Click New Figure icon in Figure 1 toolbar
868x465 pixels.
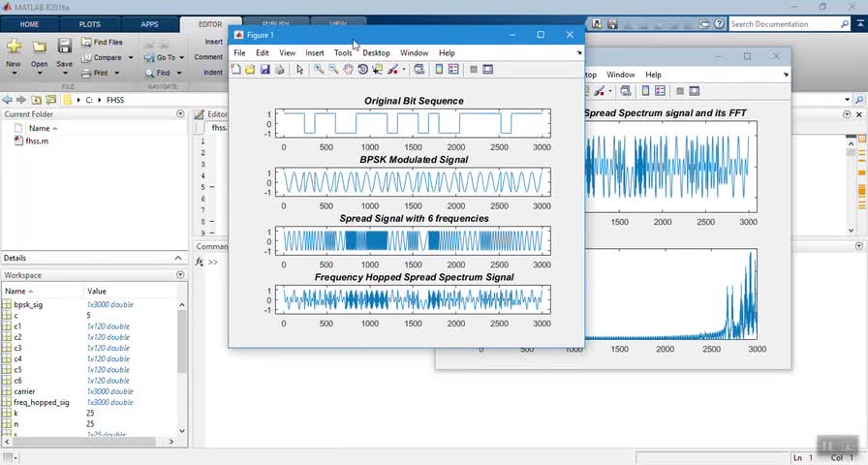[235, 69]
